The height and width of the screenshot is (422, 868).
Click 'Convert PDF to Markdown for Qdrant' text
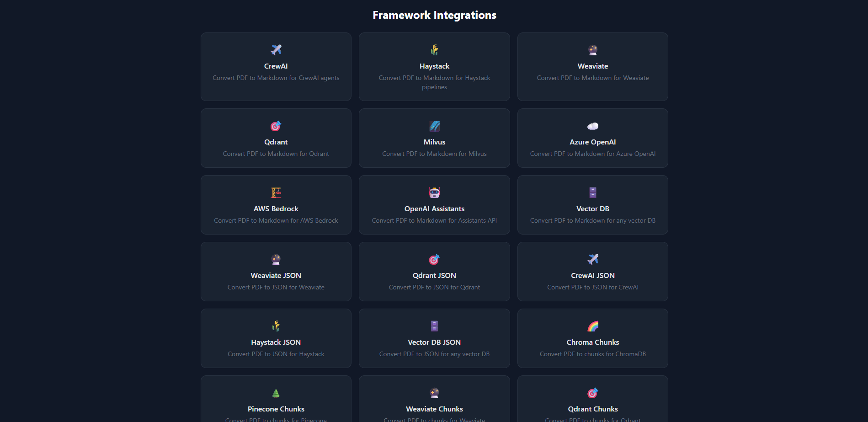(276, 154)
